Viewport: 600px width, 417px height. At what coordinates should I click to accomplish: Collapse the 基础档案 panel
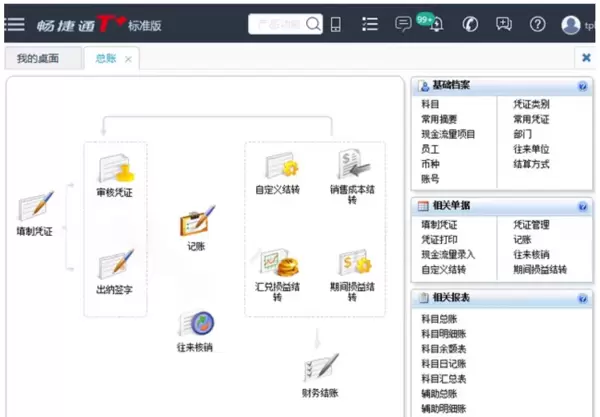582,87
